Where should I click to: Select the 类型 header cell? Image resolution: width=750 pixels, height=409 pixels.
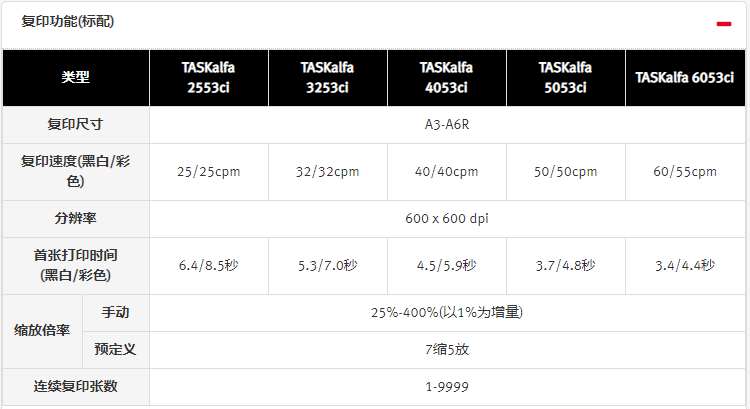75,77
